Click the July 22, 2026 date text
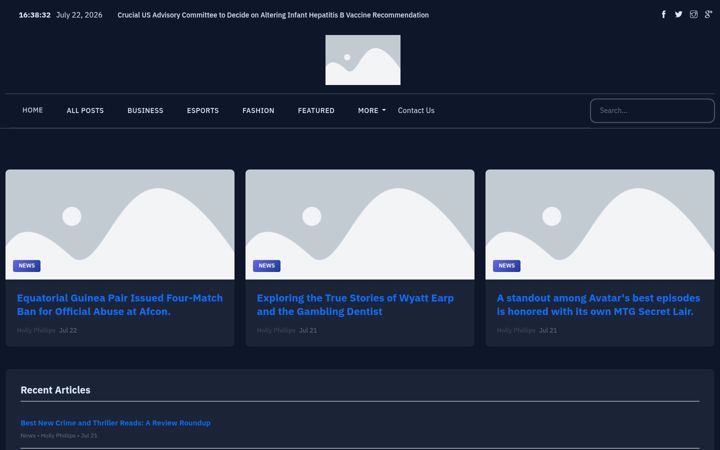 (x=79, y=15)
